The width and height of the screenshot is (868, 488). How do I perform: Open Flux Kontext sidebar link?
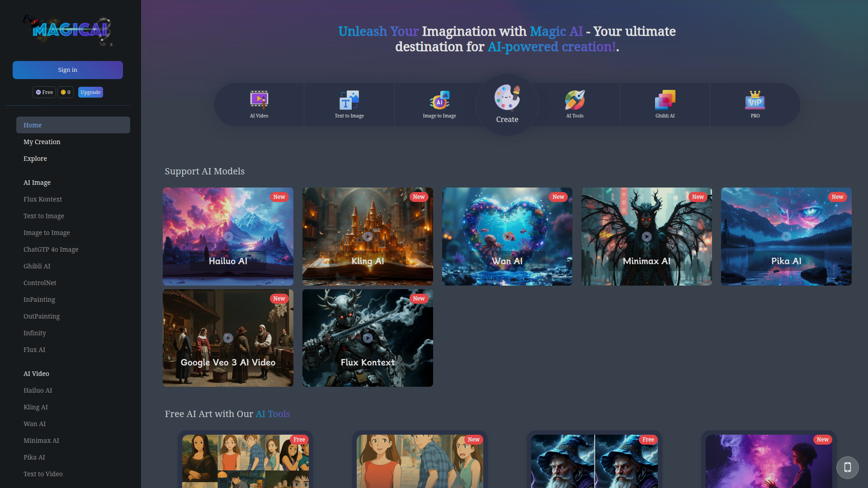tap(42, 199)
